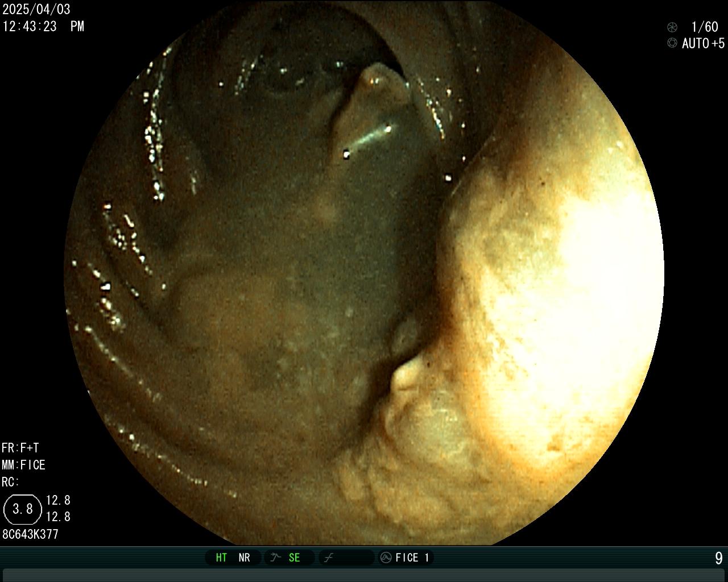Click the structure enhancement curve icon beside SE

point(276,558)
